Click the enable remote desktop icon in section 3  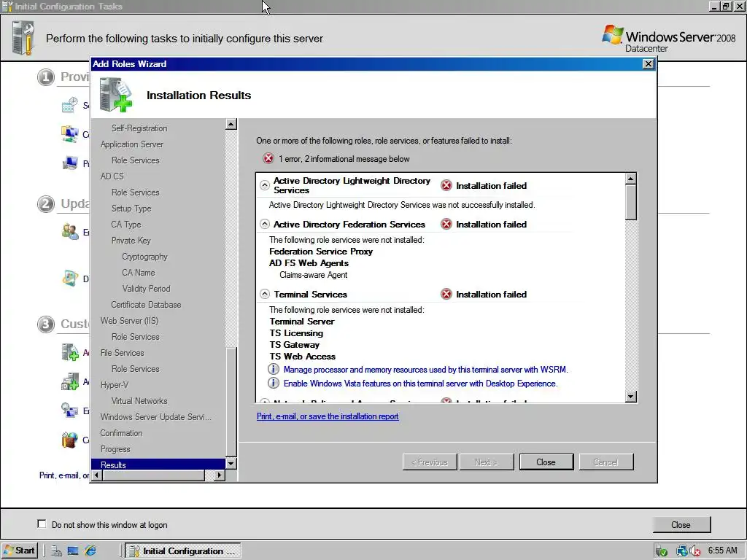click(70, 411)
